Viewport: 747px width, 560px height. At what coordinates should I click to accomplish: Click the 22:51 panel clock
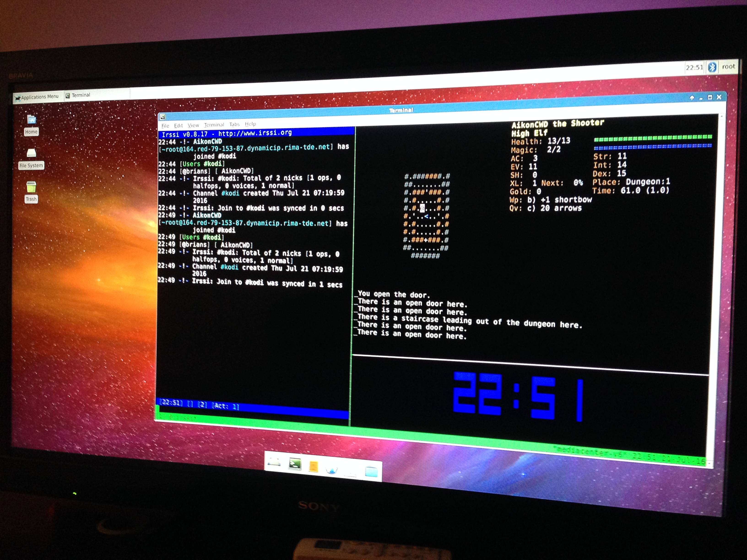[694, 67]
